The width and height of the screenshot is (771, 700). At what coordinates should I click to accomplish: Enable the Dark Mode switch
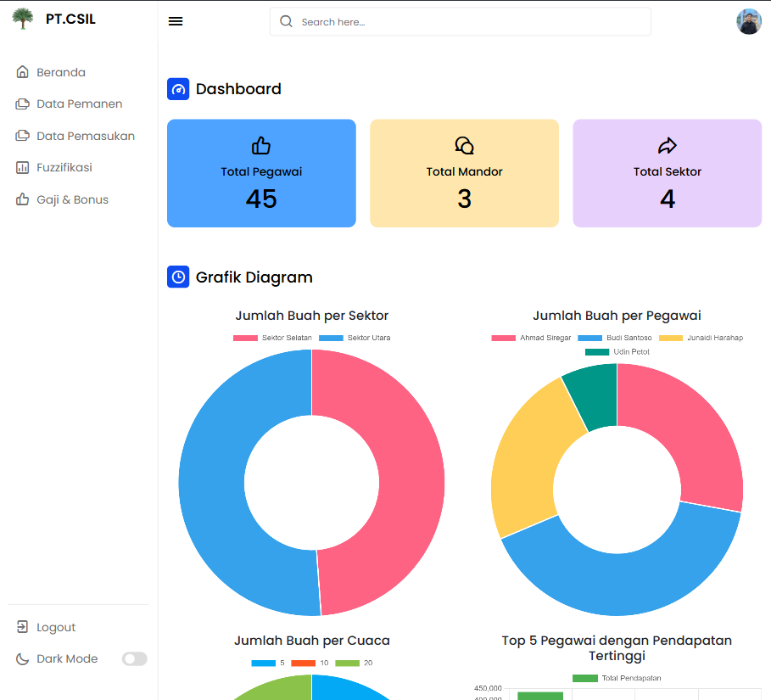point(135,658)
